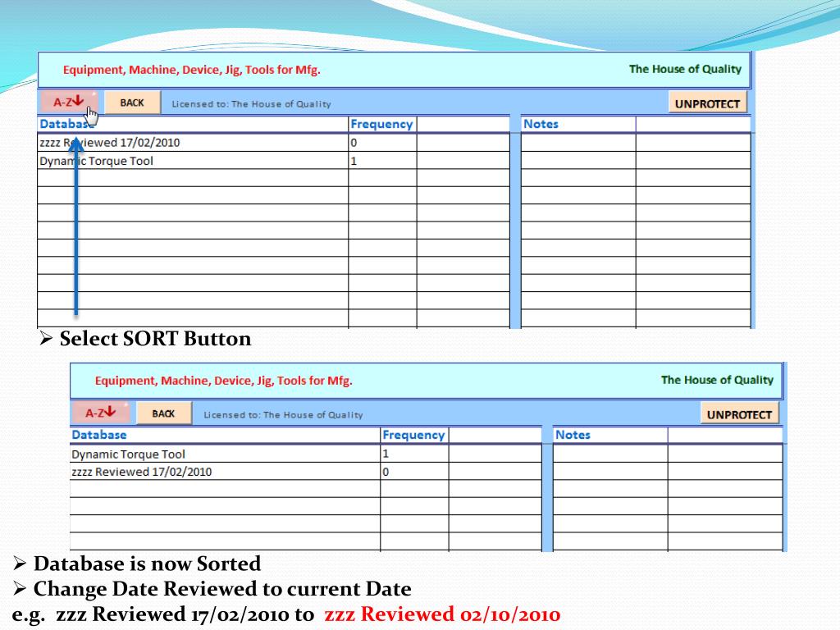The image size is (840, 630).
Task: Click 'The House of Quality' label in upper sheet
Action: tap(685, 69)
